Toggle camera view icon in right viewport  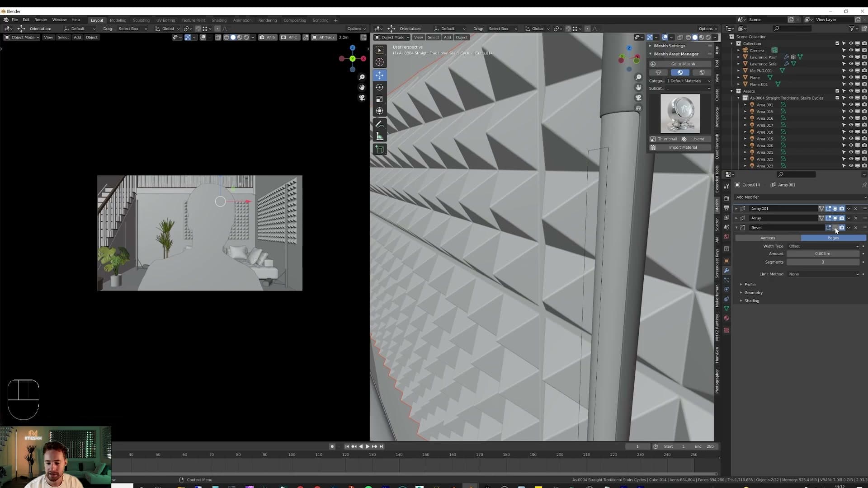click(638, 98)
